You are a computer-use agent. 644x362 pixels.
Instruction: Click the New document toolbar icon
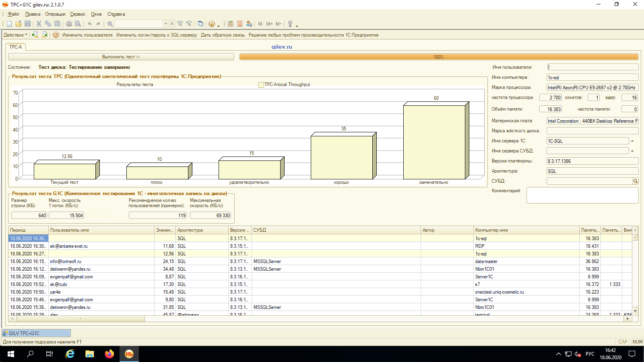click(9, 24)
